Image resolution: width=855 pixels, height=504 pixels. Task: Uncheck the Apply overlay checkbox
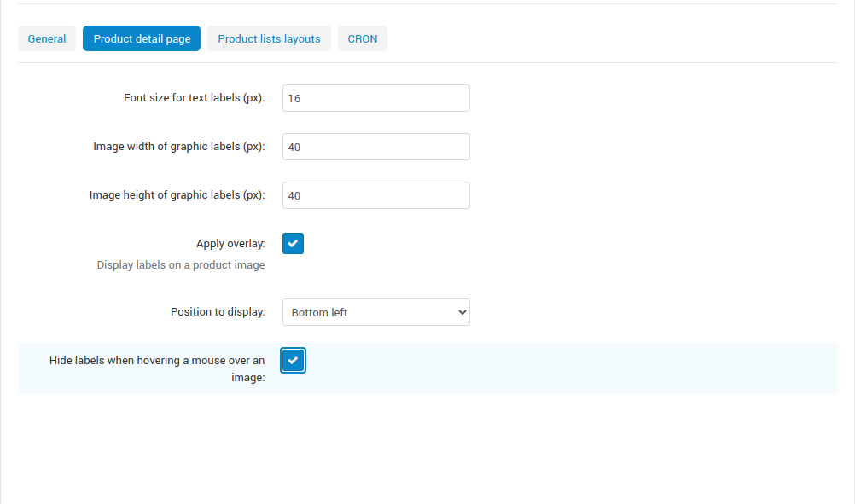pyautogui.click(x=293, y=244)
